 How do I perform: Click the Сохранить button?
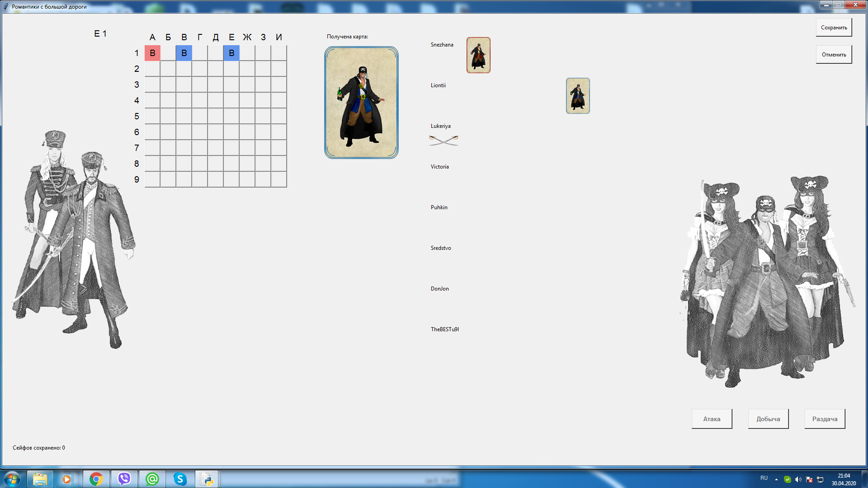pos(834,28)
